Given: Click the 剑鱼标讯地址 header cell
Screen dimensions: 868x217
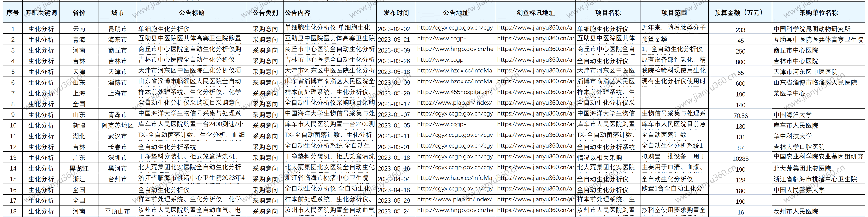Looking at the screenshot, I should [535, 13].
